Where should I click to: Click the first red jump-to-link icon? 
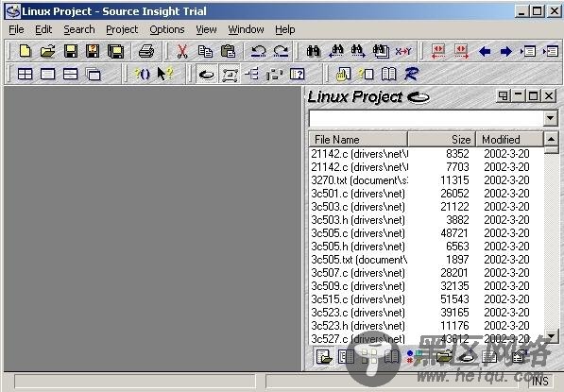pyautogui.click(x=438, y=51)
